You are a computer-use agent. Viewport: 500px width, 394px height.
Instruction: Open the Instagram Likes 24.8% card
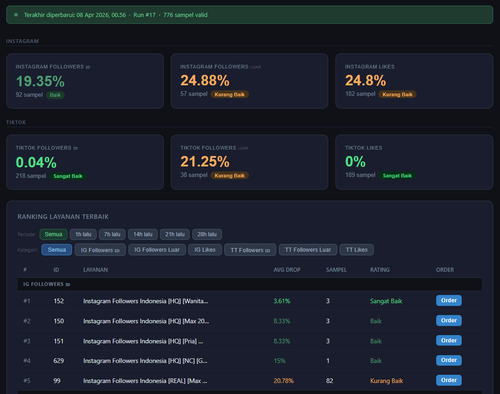pyautogui.click(x=414, y=81)
